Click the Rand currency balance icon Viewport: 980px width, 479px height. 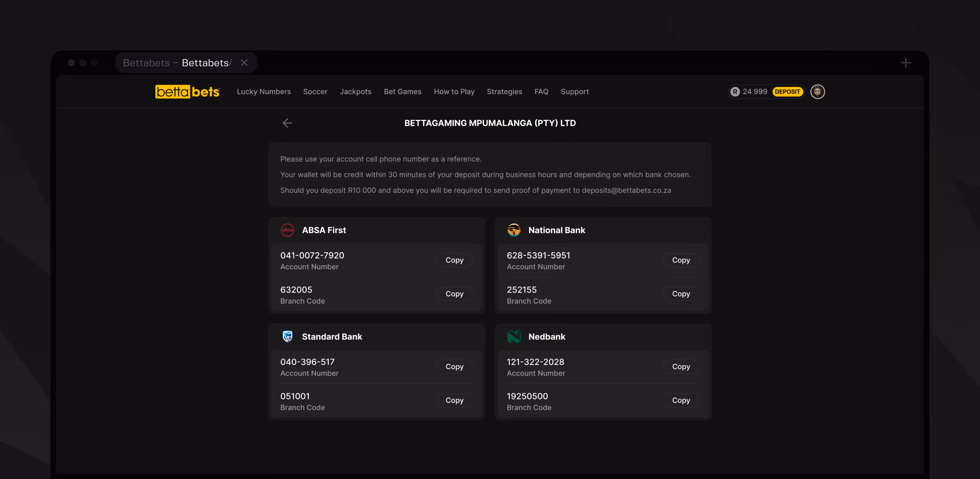735,91
